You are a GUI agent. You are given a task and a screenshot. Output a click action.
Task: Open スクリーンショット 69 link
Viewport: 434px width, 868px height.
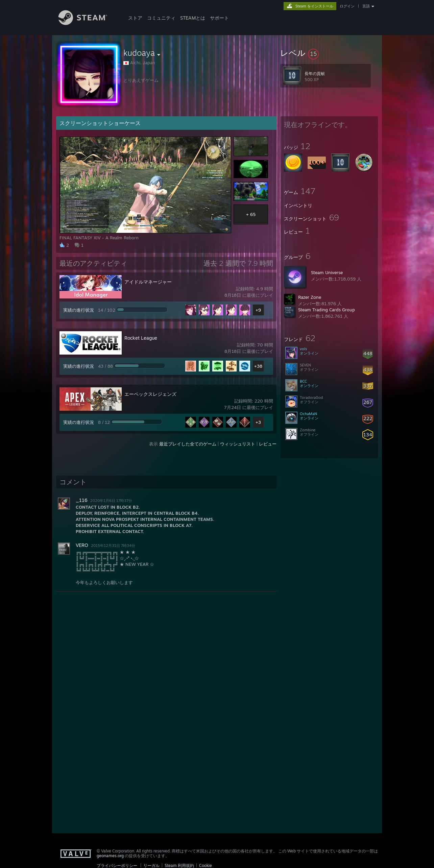[x=311, y=218]
